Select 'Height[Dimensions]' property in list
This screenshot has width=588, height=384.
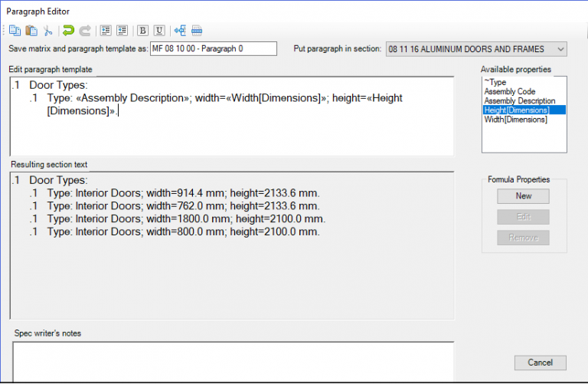(515, 110)
